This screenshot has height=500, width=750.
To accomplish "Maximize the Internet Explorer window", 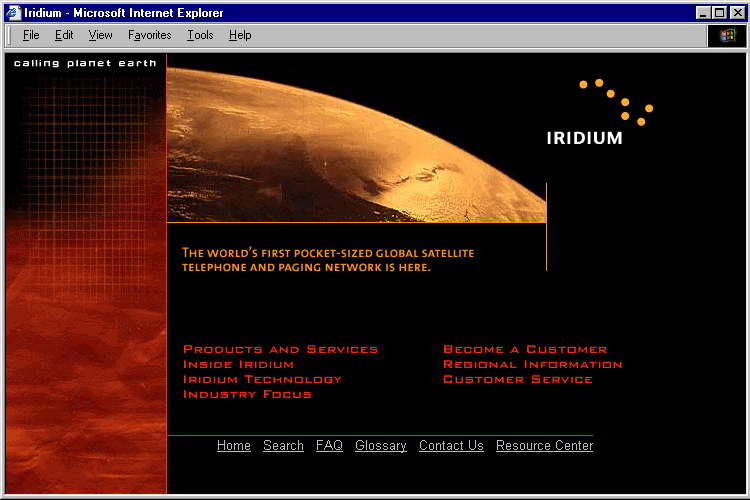I will coord(720,13).
